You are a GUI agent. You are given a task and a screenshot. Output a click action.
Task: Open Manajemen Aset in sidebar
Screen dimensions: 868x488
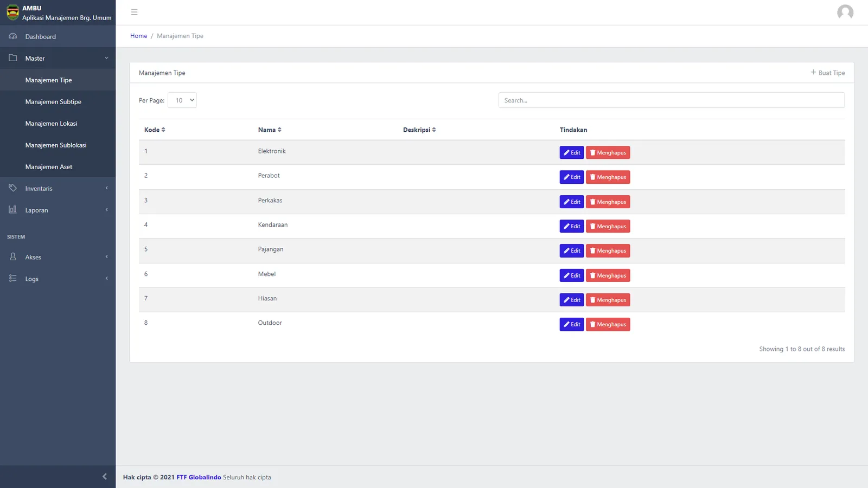tap(58, 167)
